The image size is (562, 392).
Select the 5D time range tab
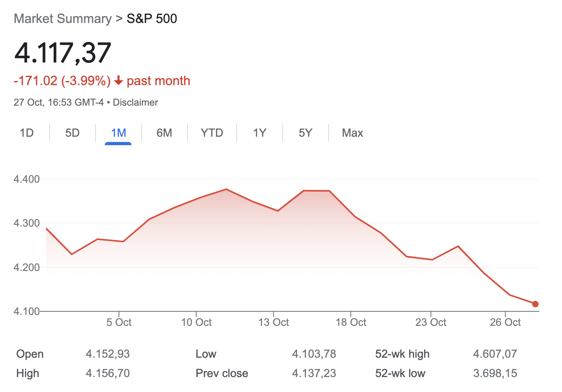[x=73, y=133]
